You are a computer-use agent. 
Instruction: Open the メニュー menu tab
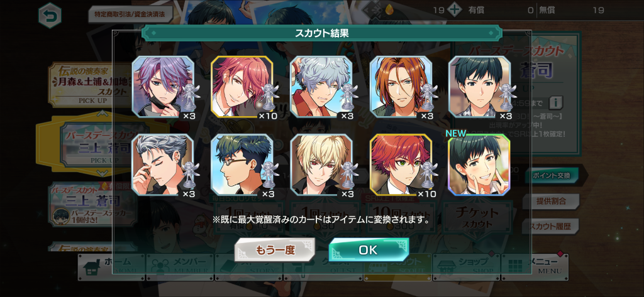[535, 267]
